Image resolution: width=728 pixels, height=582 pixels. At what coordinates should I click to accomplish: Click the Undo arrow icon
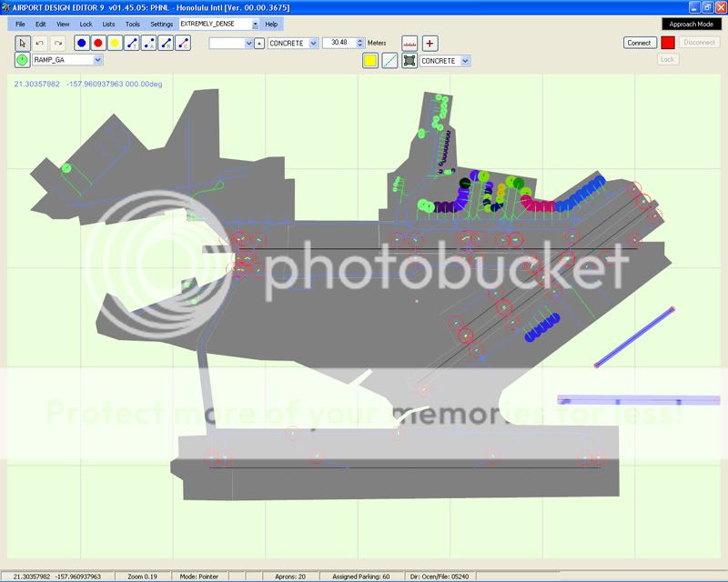tap(40, 43)
